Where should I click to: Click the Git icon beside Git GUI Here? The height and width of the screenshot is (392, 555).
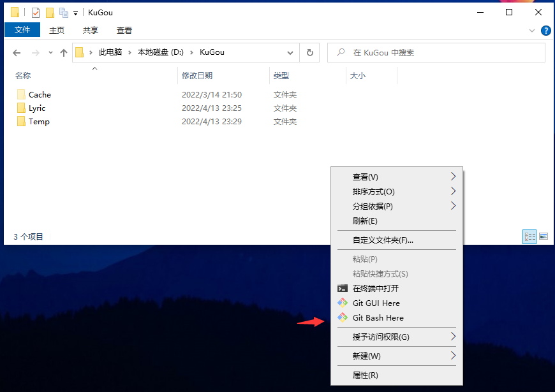tap(343, 303)
